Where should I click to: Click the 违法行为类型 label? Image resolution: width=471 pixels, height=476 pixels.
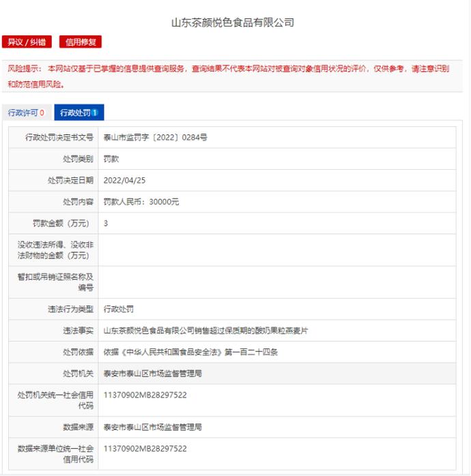(x=70, y=309)
